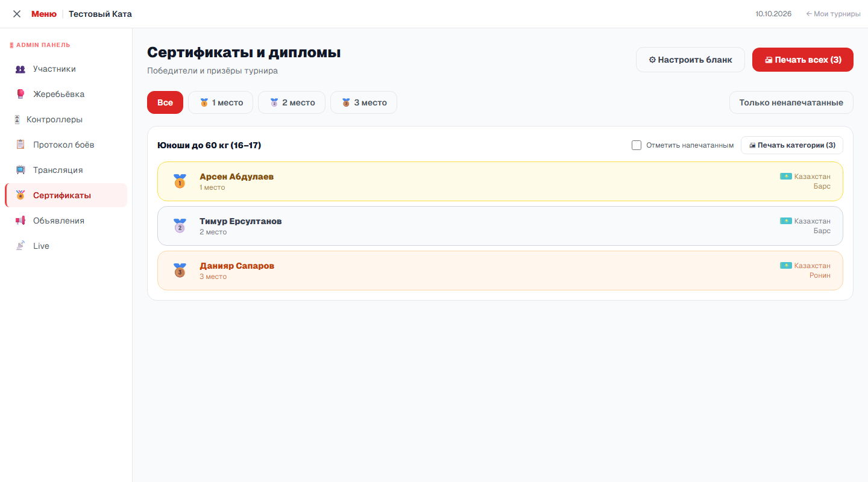868x482 pixels.
Task: Open Контроллеры section in the sidebar
Action: [66, 120]
